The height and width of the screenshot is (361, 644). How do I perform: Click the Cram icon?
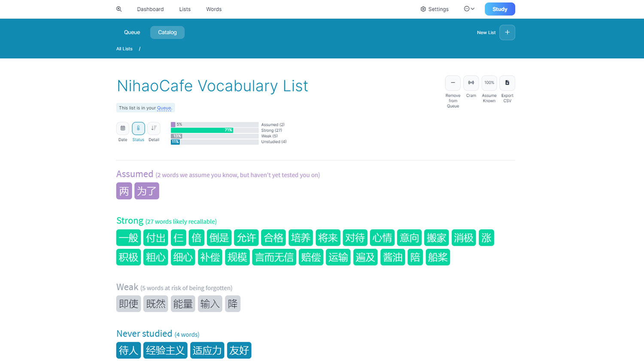pos(471,83)
